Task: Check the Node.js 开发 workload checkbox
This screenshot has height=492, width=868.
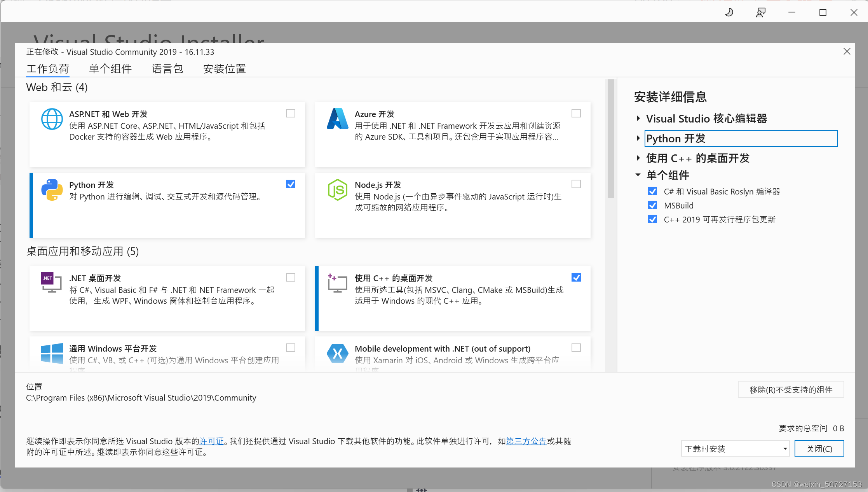Action: click(x=576, y=184)
